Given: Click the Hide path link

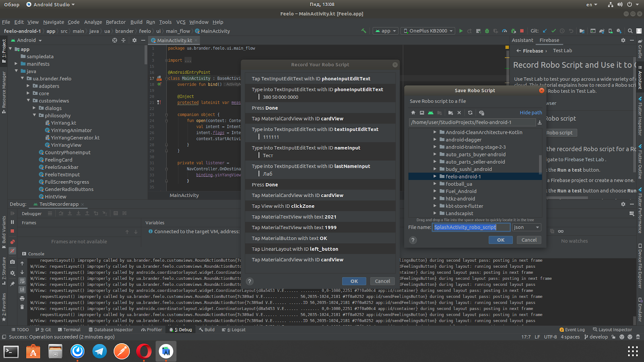Looking at the screenshot, I should [x=530, y=113].
